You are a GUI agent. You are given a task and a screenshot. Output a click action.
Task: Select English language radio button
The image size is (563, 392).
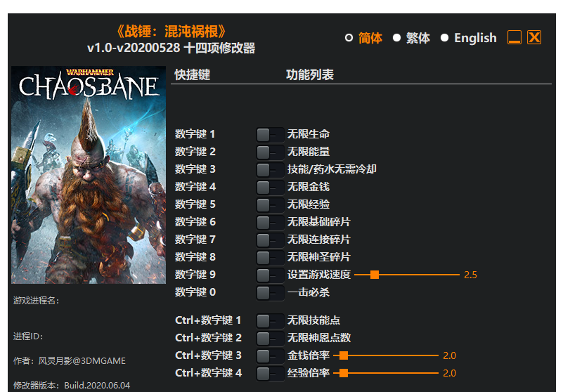pos(444,38)
